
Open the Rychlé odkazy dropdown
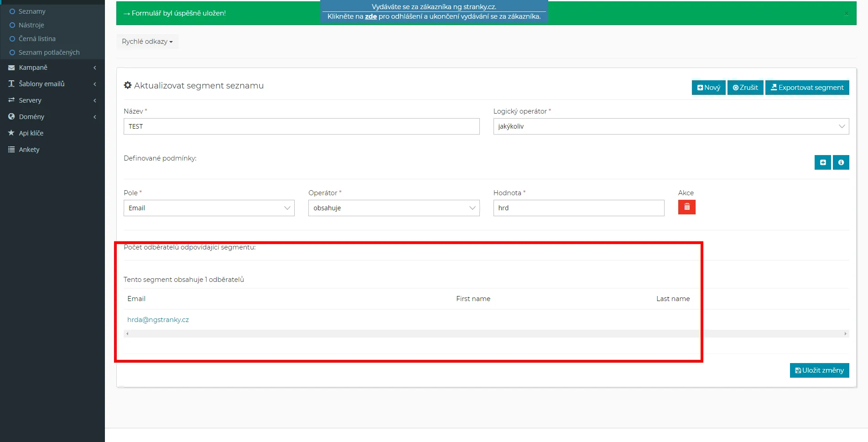(x=147, y=42)
